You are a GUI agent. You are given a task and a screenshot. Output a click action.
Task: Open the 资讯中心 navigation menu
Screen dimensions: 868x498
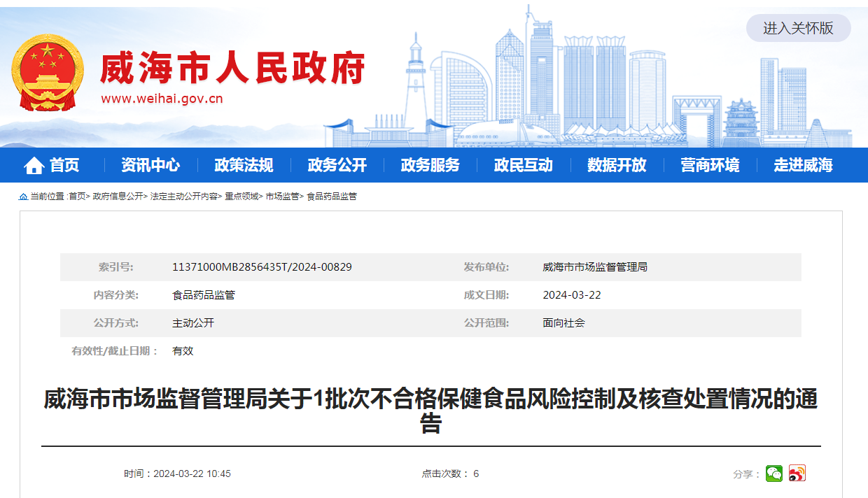[x=150, y=165]
